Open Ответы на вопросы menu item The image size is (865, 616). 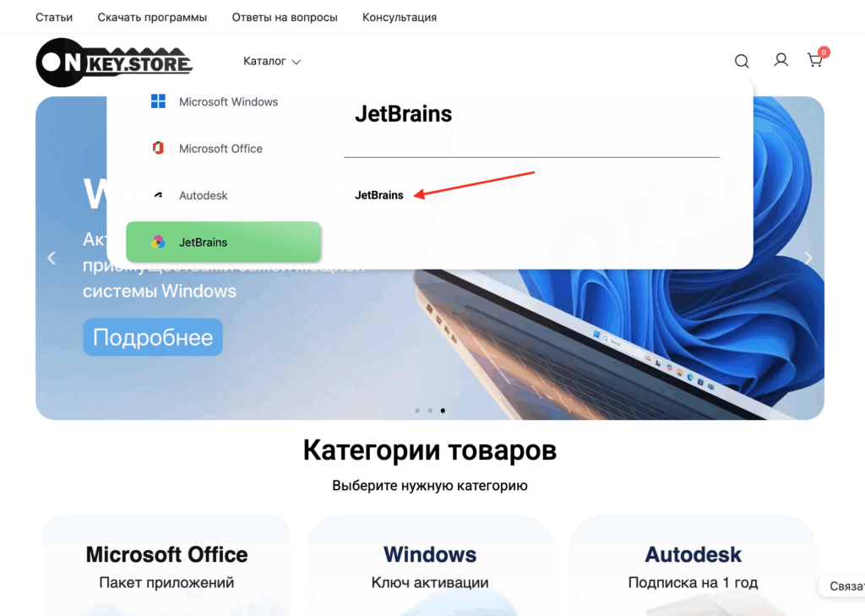(285, 17)
